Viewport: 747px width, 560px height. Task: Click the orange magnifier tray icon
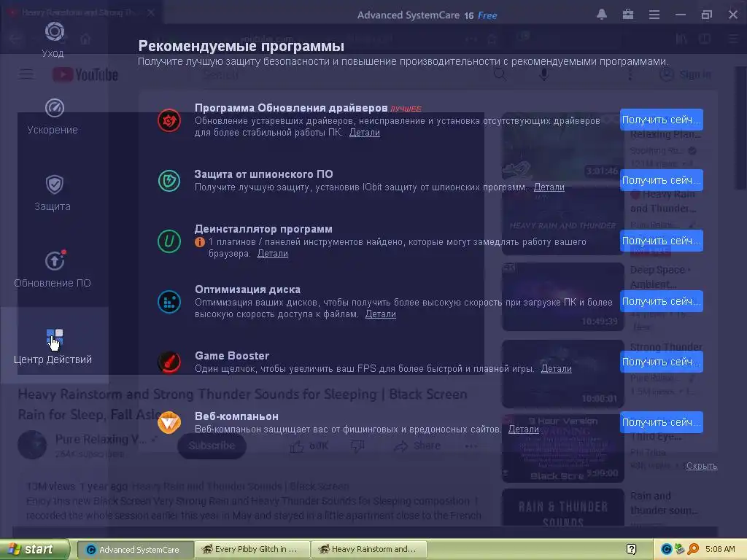click(x=693, y=550)
